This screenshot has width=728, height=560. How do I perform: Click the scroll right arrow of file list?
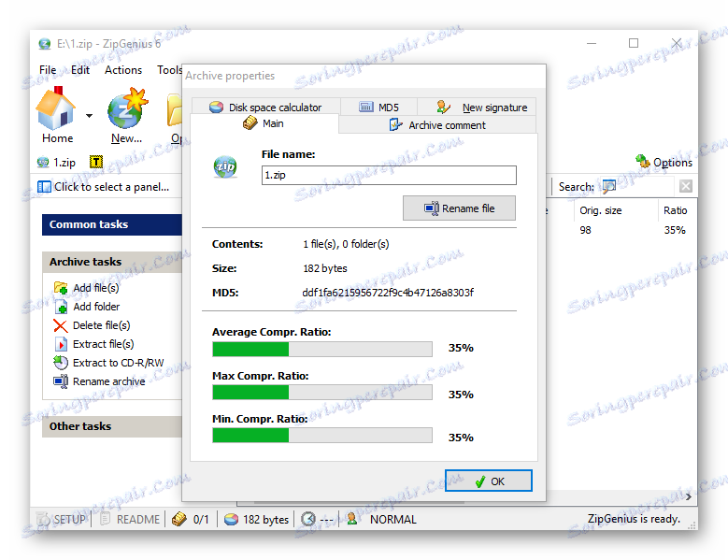click(x=689, y=496)
